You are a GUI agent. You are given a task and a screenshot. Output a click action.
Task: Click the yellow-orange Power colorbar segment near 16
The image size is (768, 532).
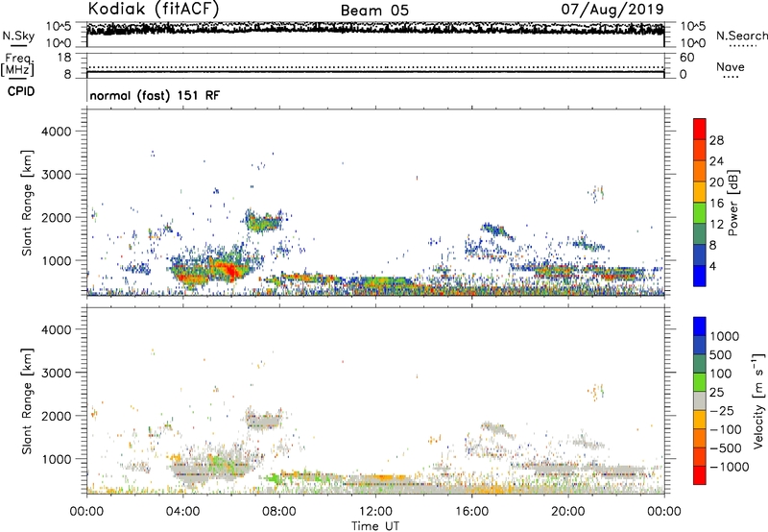pyautogui.click(x=700, y=191)
